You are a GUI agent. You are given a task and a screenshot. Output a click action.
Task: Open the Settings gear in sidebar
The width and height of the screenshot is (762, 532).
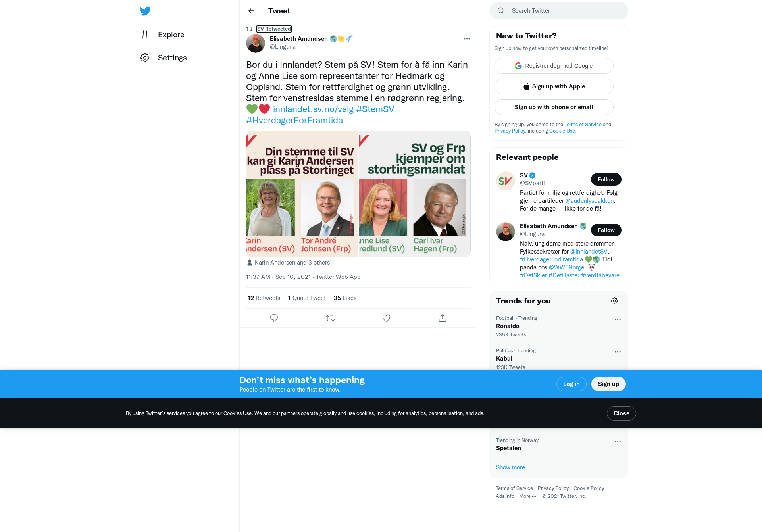point(145,58)
